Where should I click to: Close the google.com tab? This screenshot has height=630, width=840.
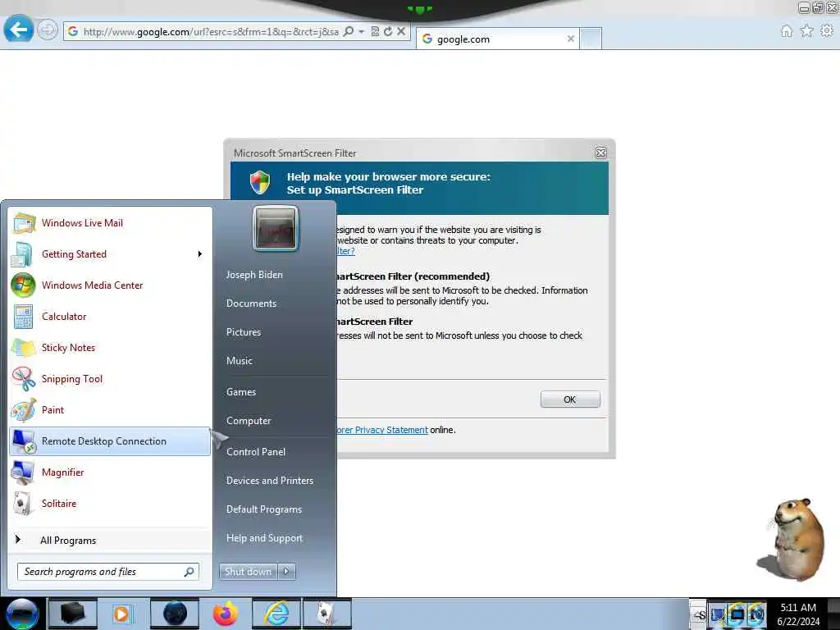571,39
